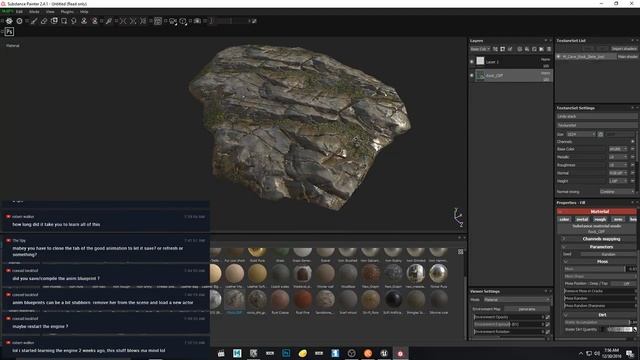Click the add folder icon in Layers panel
This screenshot has height=360, width=640.
click(542, 49)
